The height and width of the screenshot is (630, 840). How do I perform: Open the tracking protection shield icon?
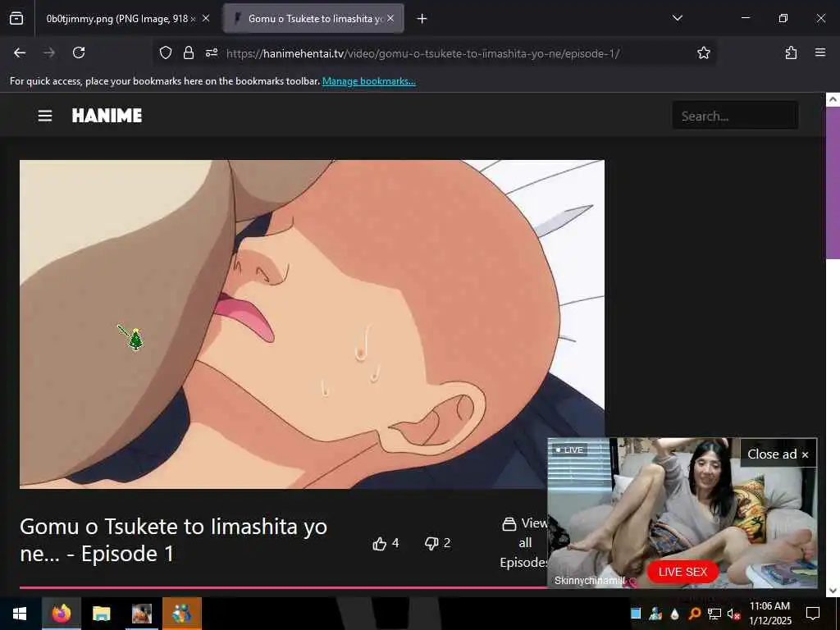(x=166, y=52)
